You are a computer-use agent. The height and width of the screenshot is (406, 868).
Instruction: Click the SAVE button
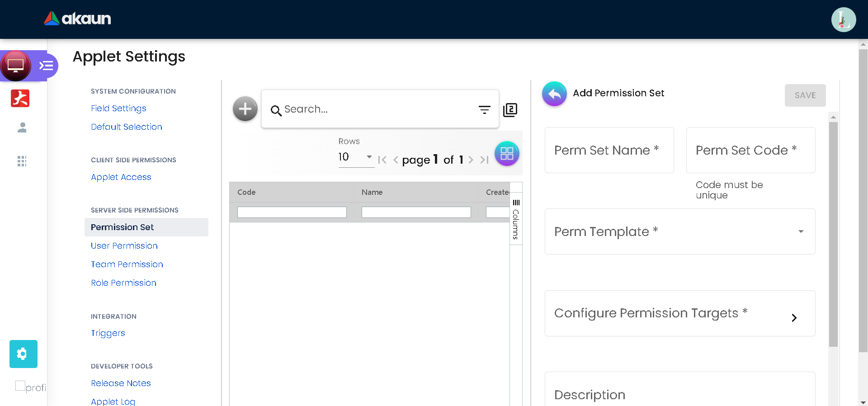(x=805, y=95)
